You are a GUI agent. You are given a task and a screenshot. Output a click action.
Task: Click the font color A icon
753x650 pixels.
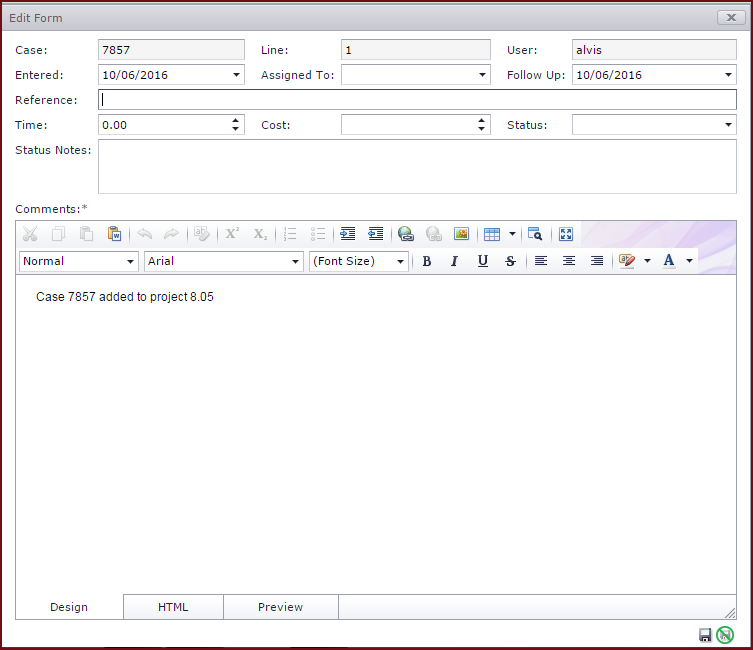pyautogui.click(x=669, y=261)
